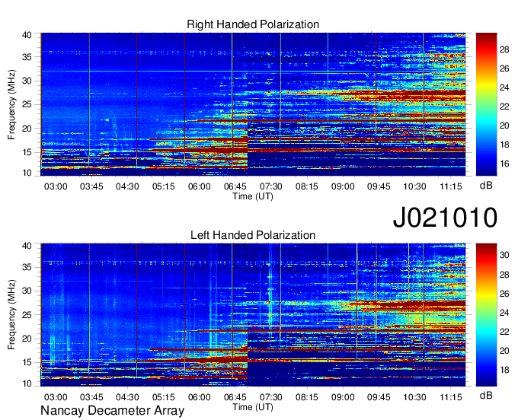
Task: Click 10:30 on the bottom time axis
Action: coord(414,397)
